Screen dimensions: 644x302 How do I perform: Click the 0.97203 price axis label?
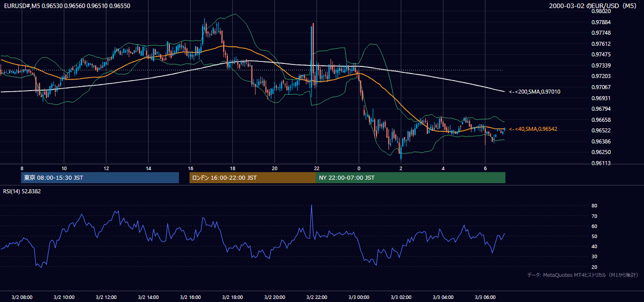click(601, 76)
